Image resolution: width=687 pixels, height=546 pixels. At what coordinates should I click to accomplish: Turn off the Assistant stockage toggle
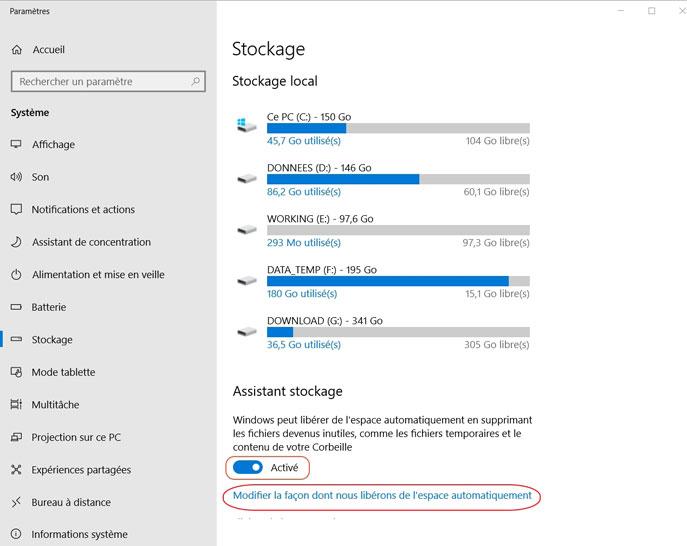click(x=248, y=467)
